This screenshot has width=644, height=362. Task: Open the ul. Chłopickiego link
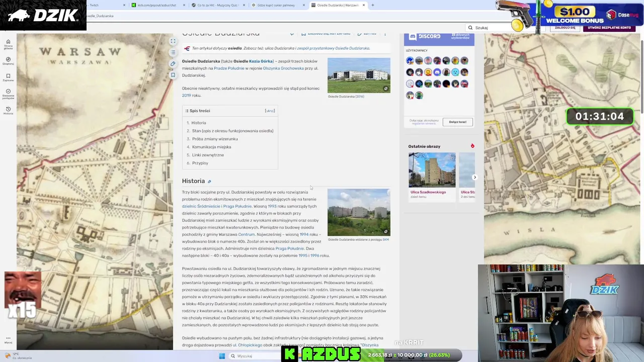[x=248, y=345]
